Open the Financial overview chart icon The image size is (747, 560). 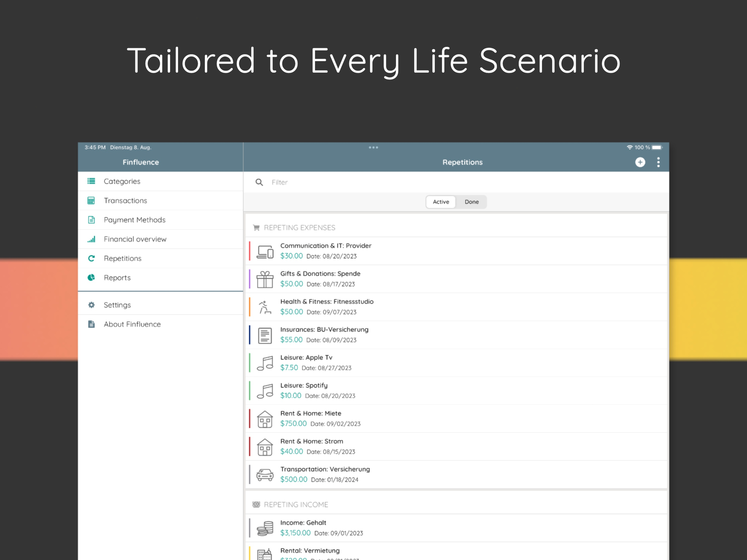tap(91, 239)
